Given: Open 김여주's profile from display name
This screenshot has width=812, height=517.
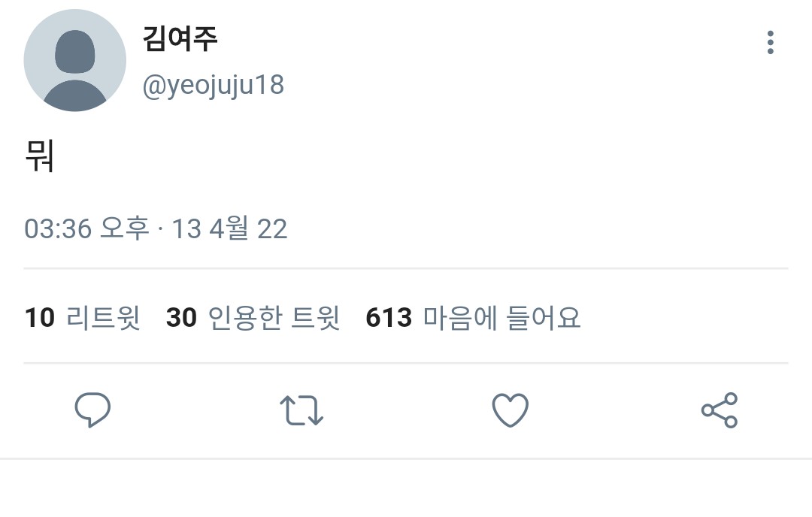Looking at the screenshot, I should pos(180,37).
